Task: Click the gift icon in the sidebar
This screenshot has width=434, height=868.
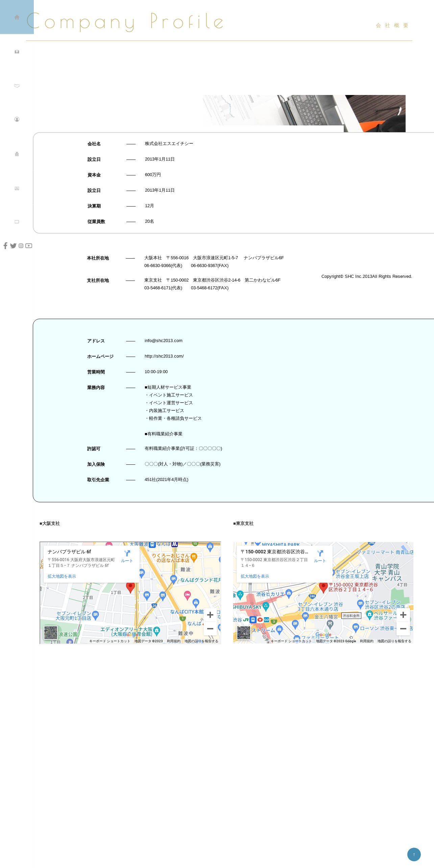Action: pyautogui.click(x=17, y=154)
